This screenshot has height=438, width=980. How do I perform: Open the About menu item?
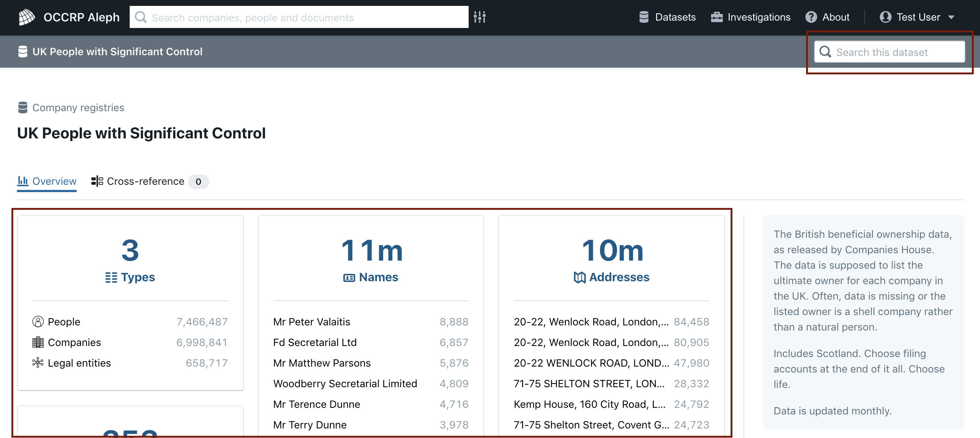coord(827,17)
